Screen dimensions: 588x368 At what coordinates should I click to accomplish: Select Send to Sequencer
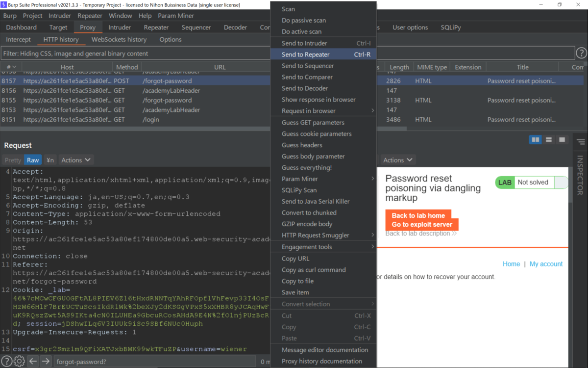[x=323, y=66]
